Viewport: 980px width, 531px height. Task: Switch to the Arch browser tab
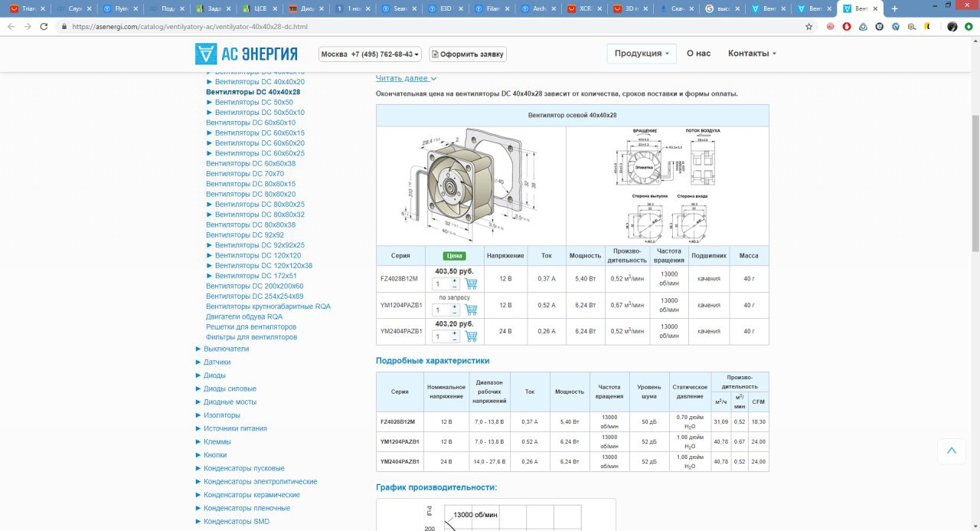coord(537,8)
